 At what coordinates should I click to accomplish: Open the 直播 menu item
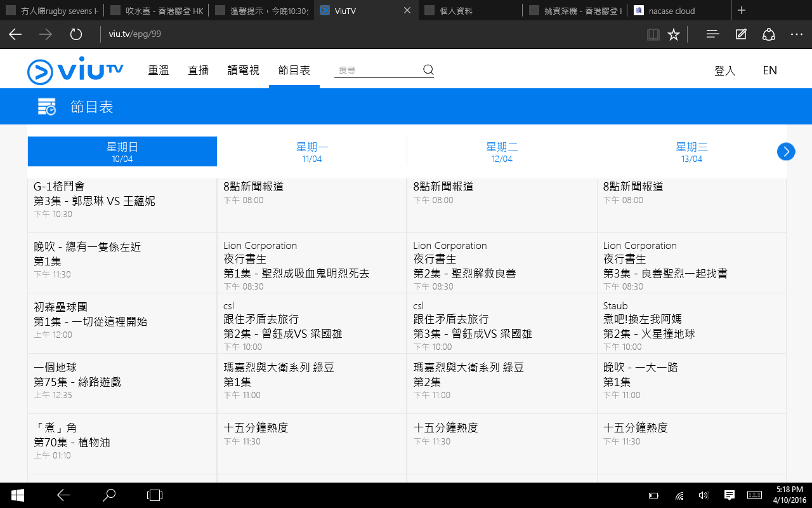tap(198, 70)
